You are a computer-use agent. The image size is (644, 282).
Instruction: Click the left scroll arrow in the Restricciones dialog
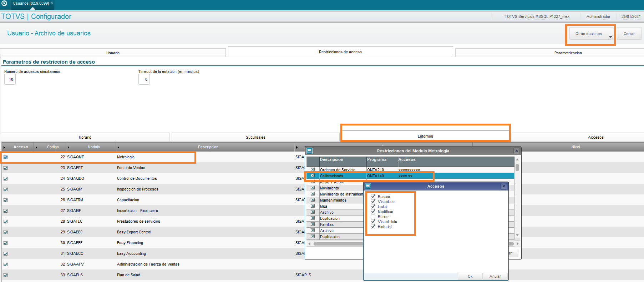309,244
